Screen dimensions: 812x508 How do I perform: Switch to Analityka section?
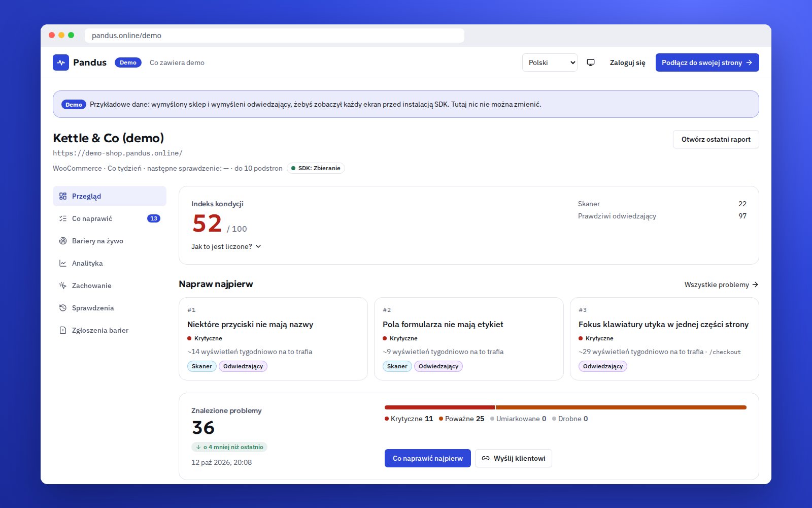110,263
